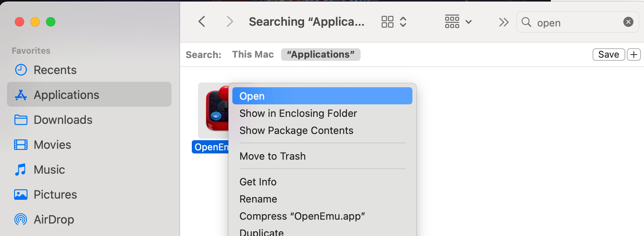Image resolution: width=644 pixels, height=236 pixels.
Task: Open Recents in the sidebar
Action: click(x=55, y=70)
